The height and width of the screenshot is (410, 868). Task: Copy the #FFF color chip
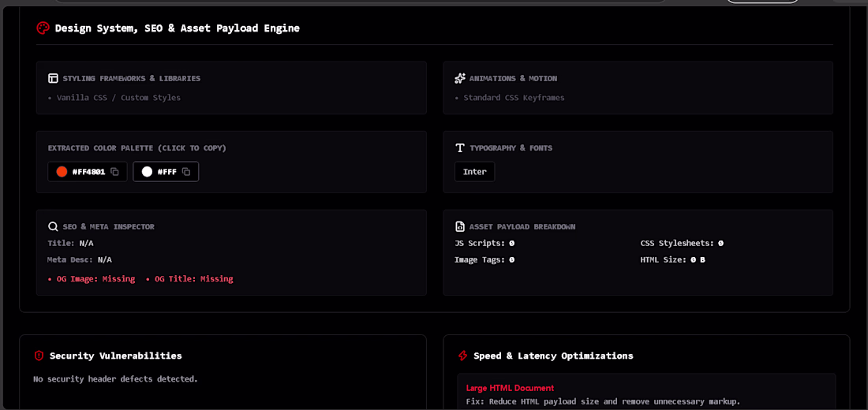click(x=166, y=172)
